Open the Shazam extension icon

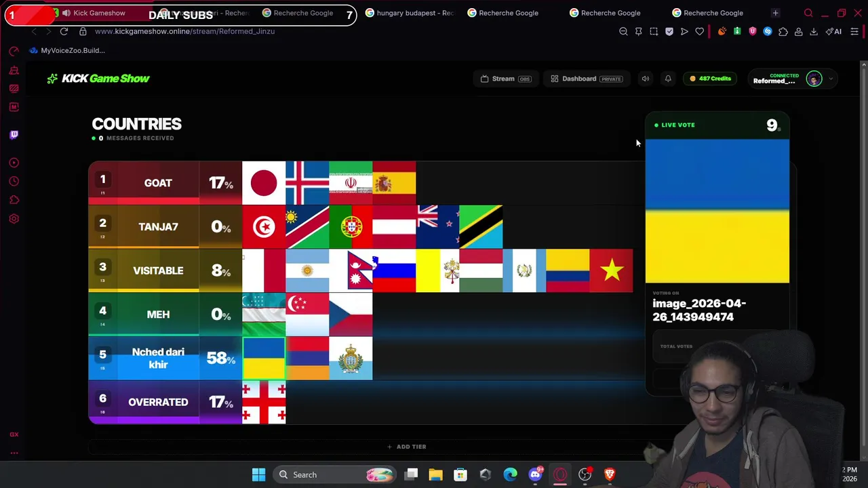tap(768, 31)
